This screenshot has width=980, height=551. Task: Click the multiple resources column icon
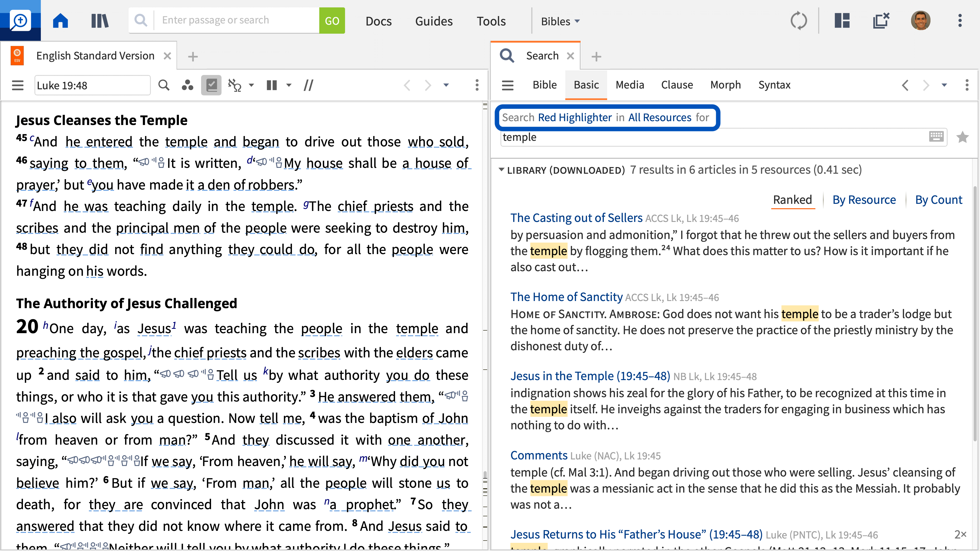tap(272, 85)
